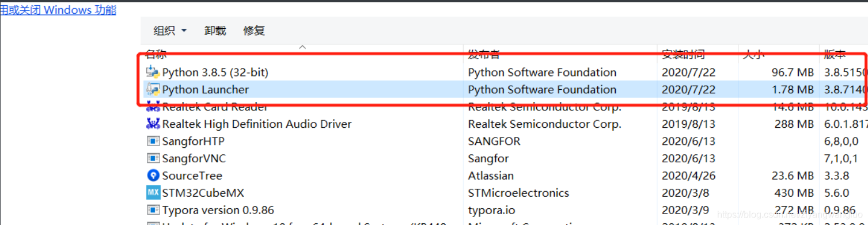Select the SangforVNC entry name
The width and height of the screenshot is (868, 225).
click(x=195, y=158)
